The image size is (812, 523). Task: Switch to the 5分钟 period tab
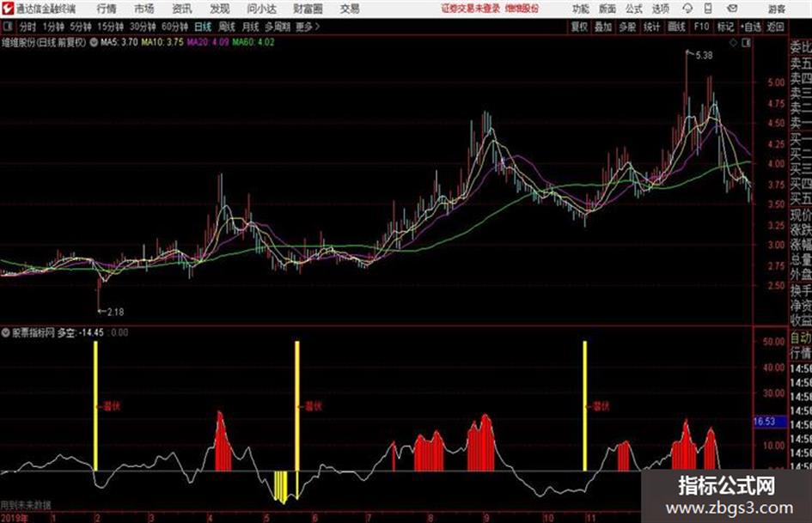(x=80, y=27)
